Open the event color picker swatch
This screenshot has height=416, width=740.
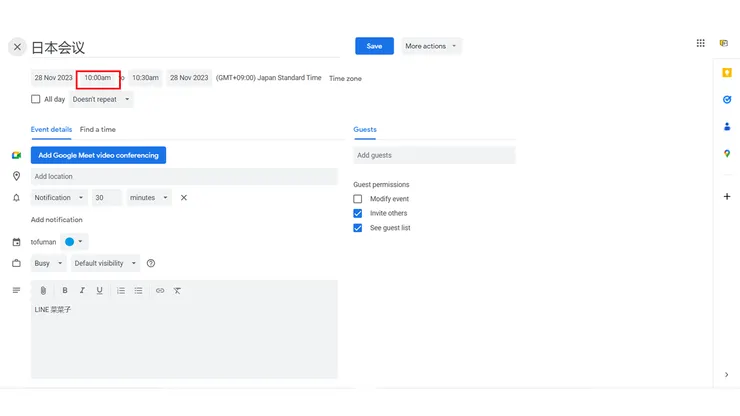tap(74, 242)
